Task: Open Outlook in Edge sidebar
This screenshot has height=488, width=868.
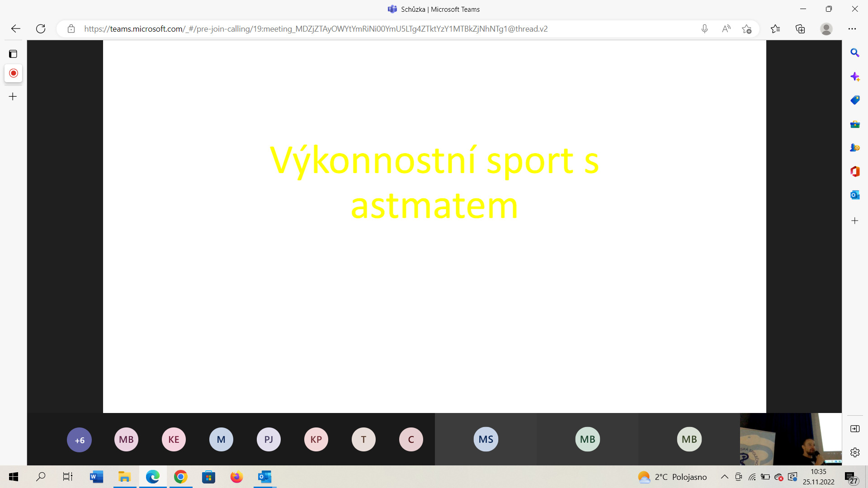Action: coord(855,195)
